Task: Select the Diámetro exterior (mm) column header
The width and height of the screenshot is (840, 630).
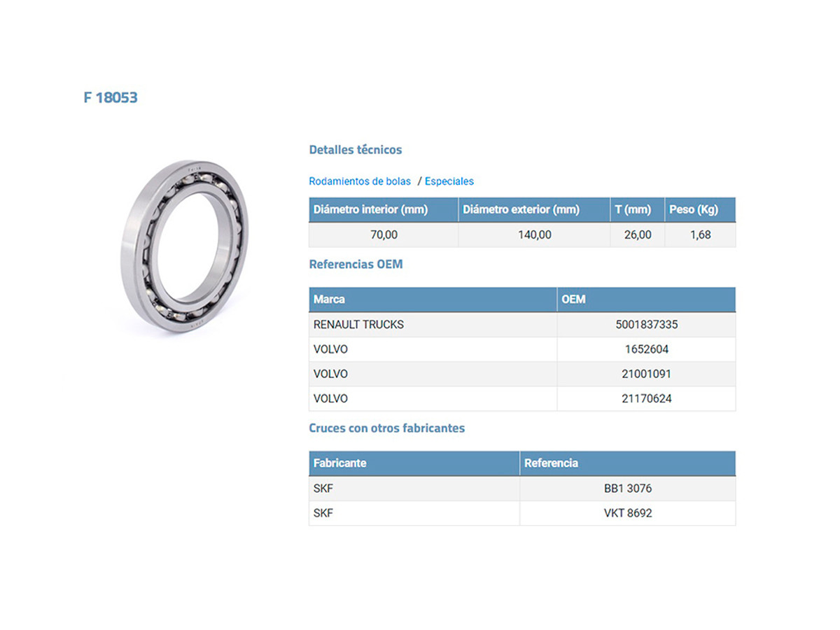Action: (521, 209)
